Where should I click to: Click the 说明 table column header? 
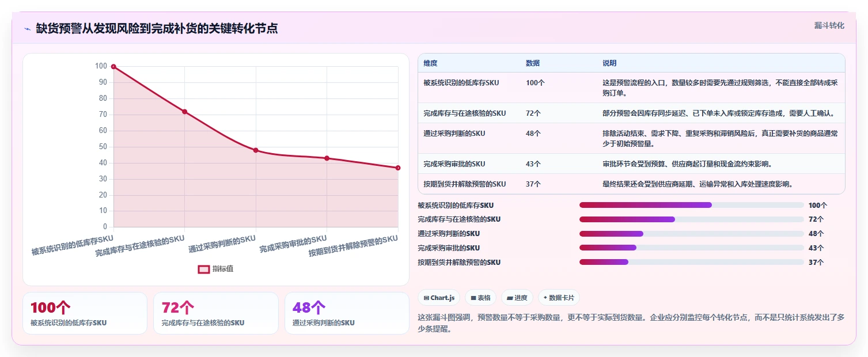(609, 63)
